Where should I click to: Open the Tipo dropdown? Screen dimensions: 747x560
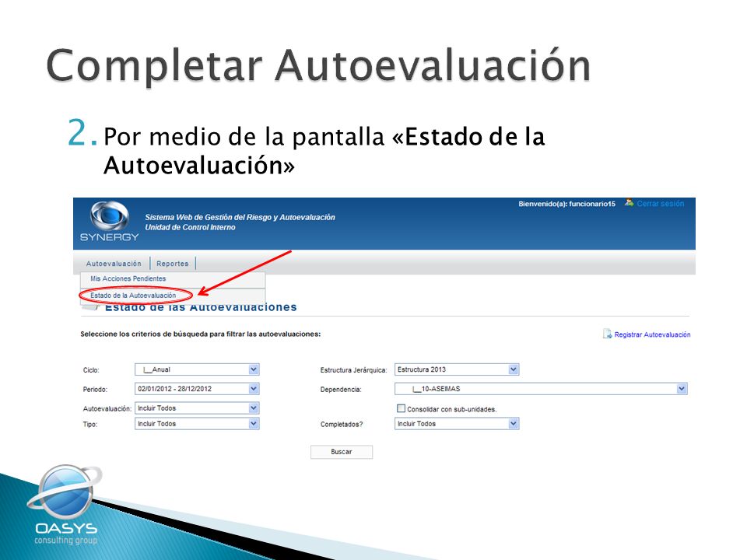pos(197,423)
